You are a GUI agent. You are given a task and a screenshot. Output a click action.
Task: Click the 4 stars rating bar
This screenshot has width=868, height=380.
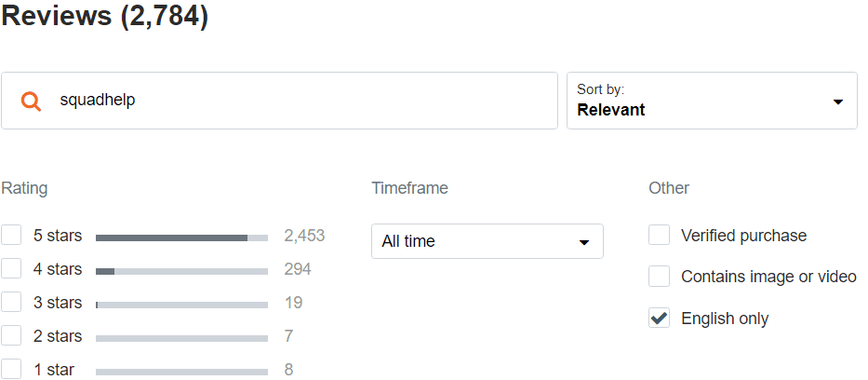click(181, 271)
